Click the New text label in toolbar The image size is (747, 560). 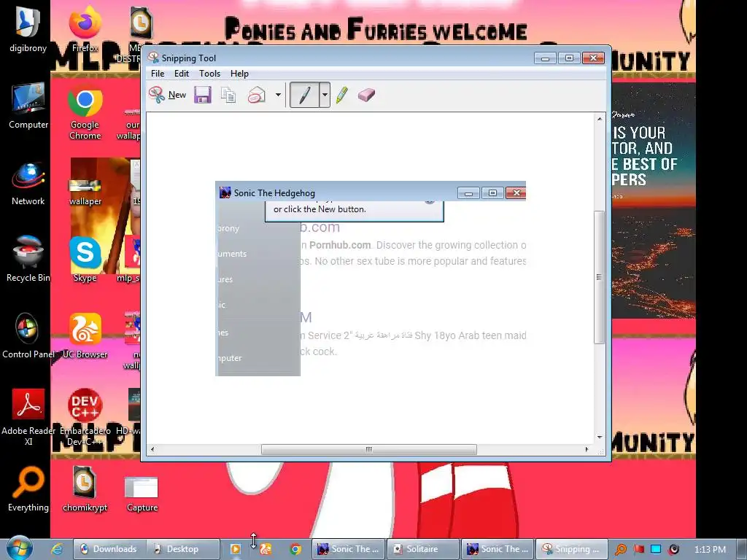point(177,95)
